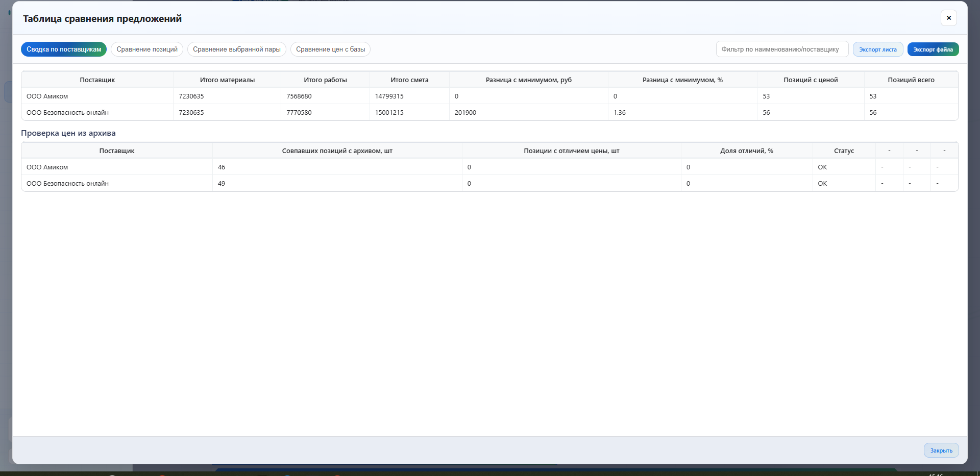
Task: Click the Таблица сравнения предложений title
Action: point(102,19)
